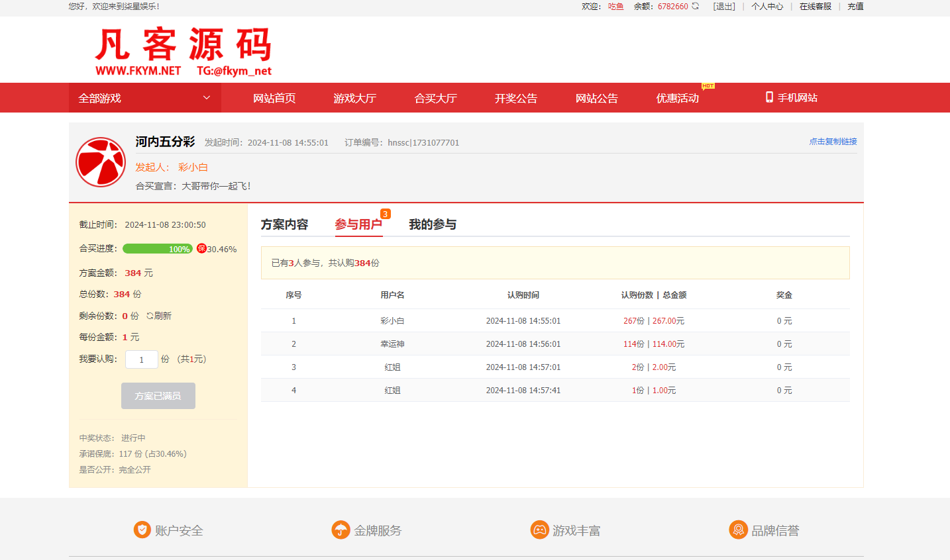Click the 品牌信誉 medal icon in footer
The image size is (950, 560).
[739, 530]
